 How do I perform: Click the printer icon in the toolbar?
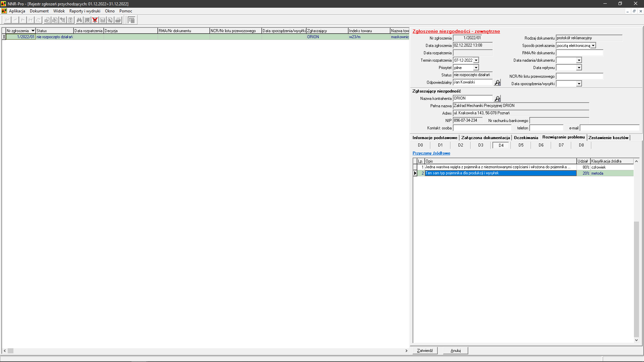118,20
